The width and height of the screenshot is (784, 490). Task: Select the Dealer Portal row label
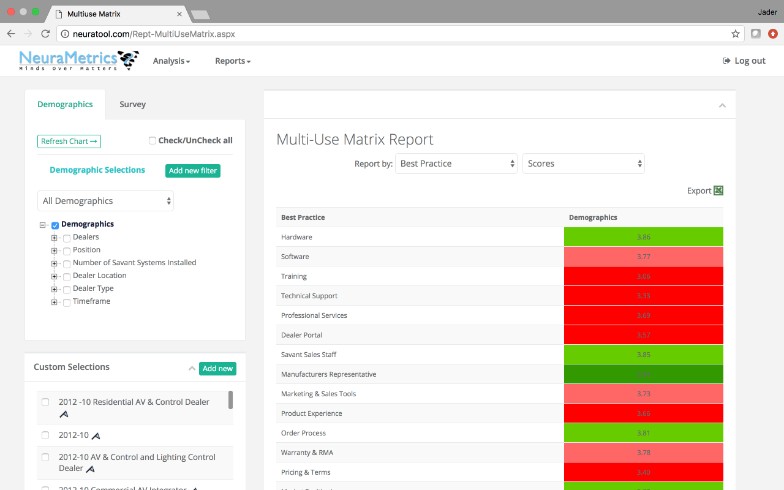click(x=302, y=335)
